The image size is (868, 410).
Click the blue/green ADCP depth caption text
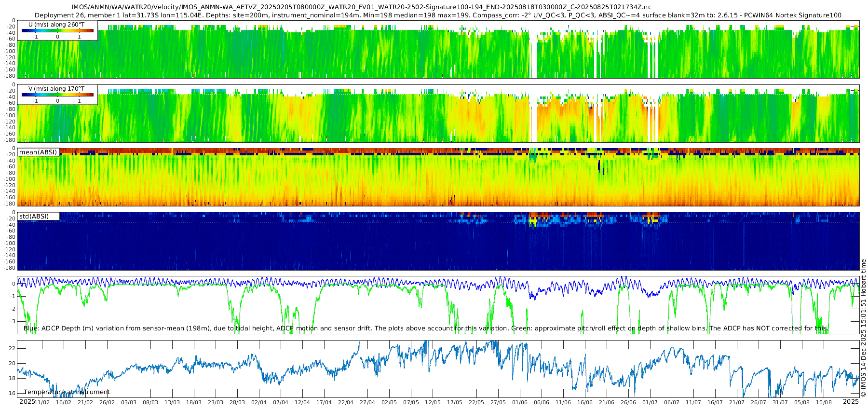click(425, 328)
